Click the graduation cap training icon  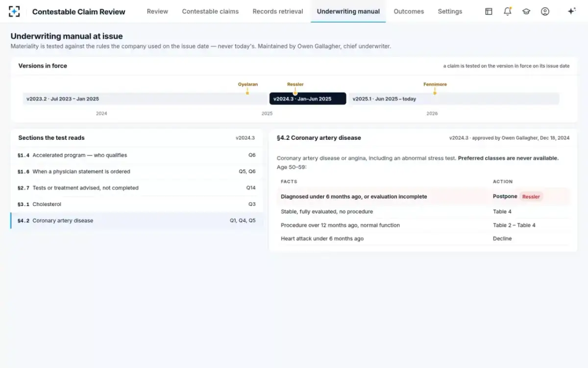[x=526, y=11]
